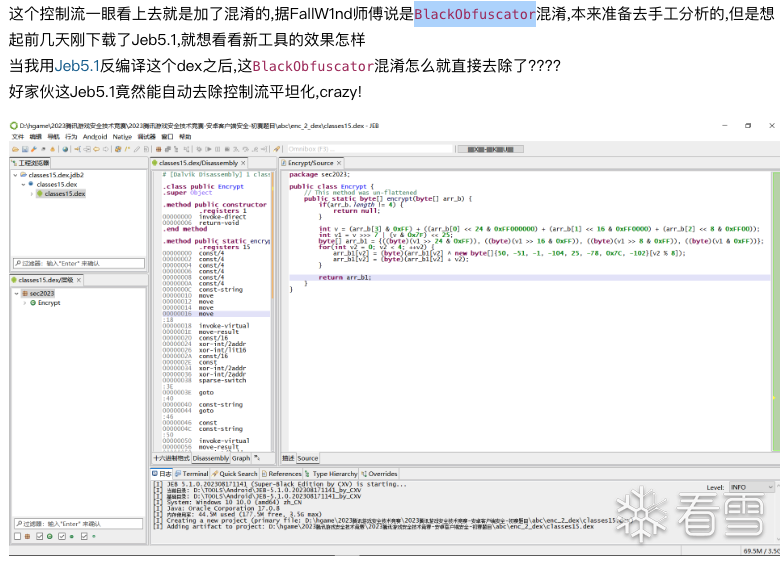Open the 帮助 menu
This screenshot has width=780, height=561.
point(185,137)
